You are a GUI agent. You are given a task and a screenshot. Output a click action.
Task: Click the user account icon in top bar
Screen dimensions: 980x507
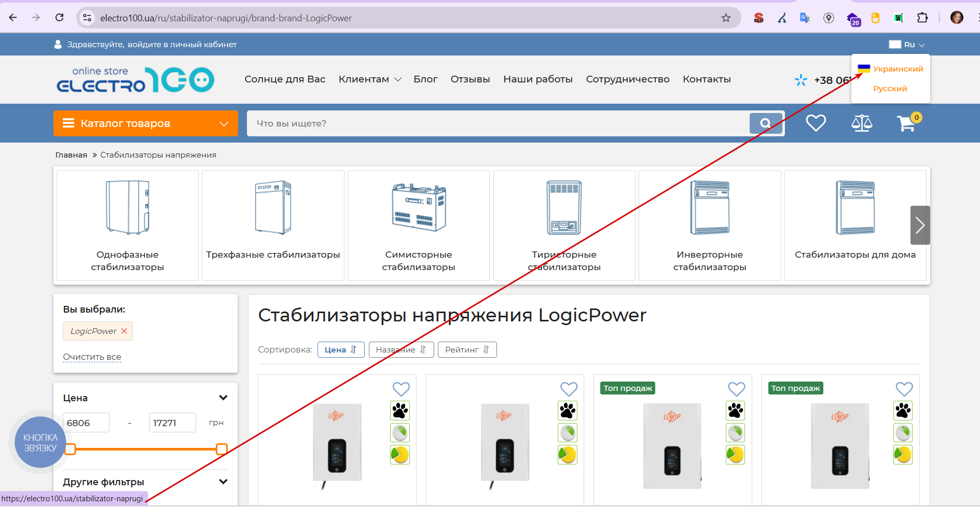(58, 45)
